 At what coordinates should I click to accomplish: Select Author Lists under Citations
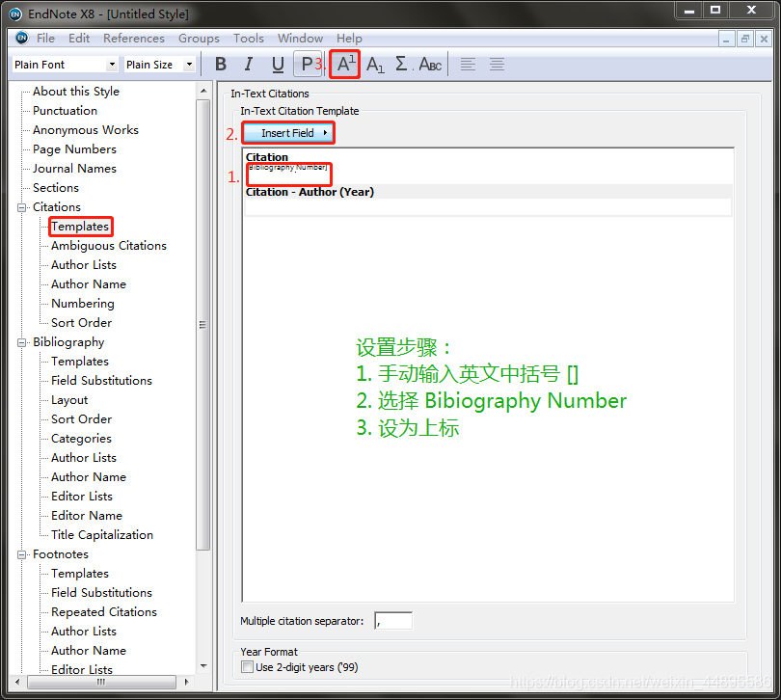tap(84, 265)
